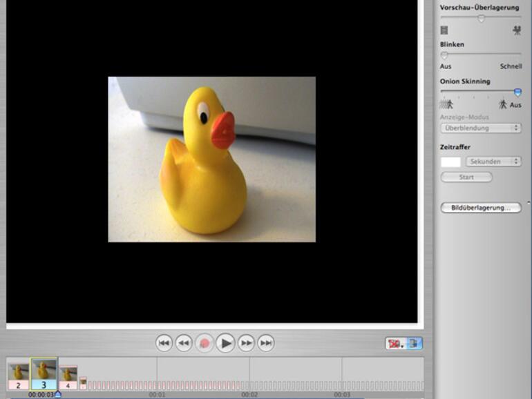This screenshot has width=532, height=399.
Task: Select frame 4 thumbnail in timeline
Action: [68, 378]
